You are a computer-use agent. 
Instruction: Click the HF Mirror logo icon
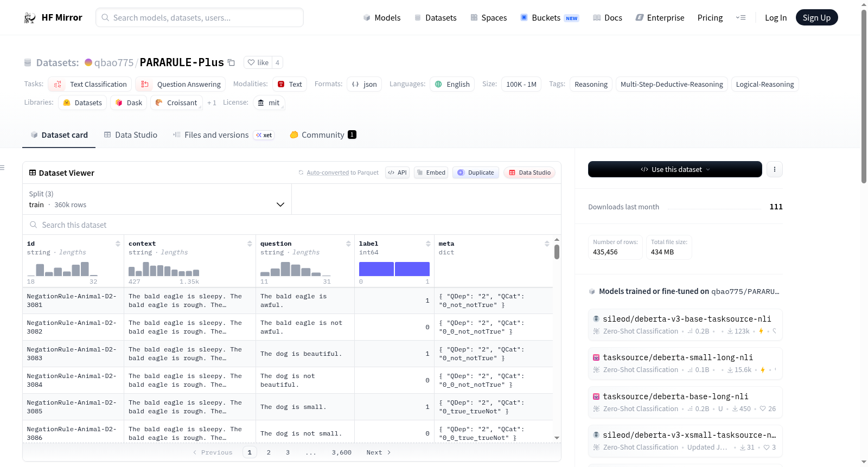30,18
